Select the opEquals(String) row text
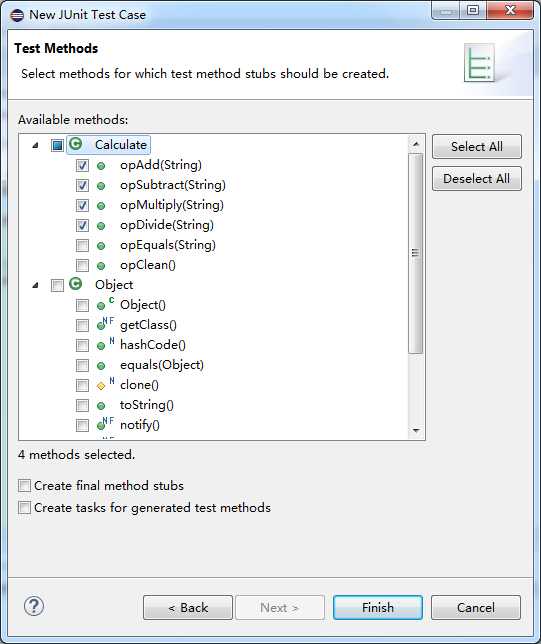 click(x=168, y=245)
